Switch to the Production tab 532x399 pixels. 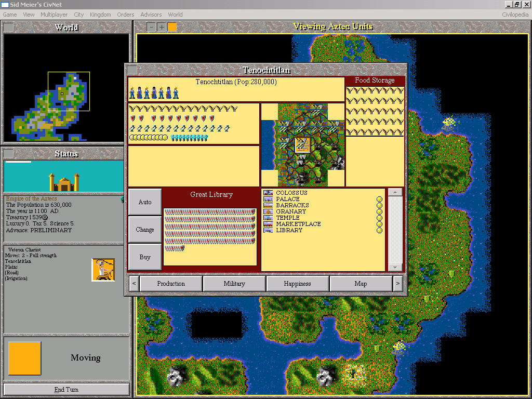point(171,284)
